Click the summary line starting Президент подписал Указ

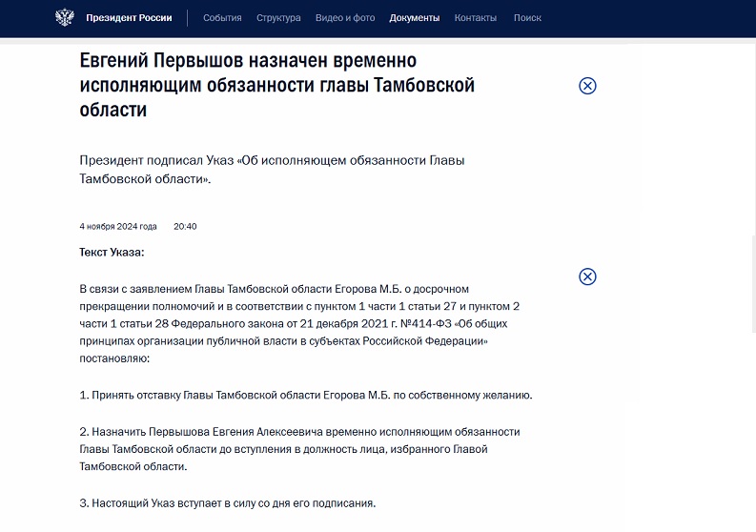[x=272, y=170]
